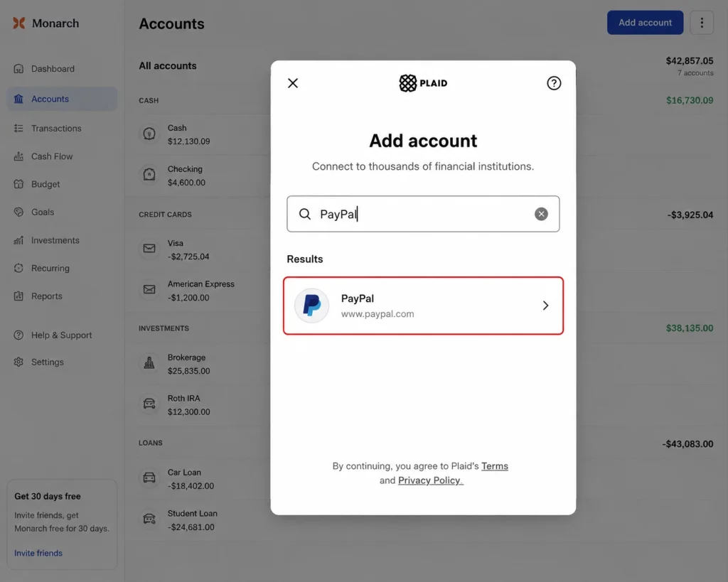Click the investments total $38,135.00
728x582 pixels.
point(690,328)
